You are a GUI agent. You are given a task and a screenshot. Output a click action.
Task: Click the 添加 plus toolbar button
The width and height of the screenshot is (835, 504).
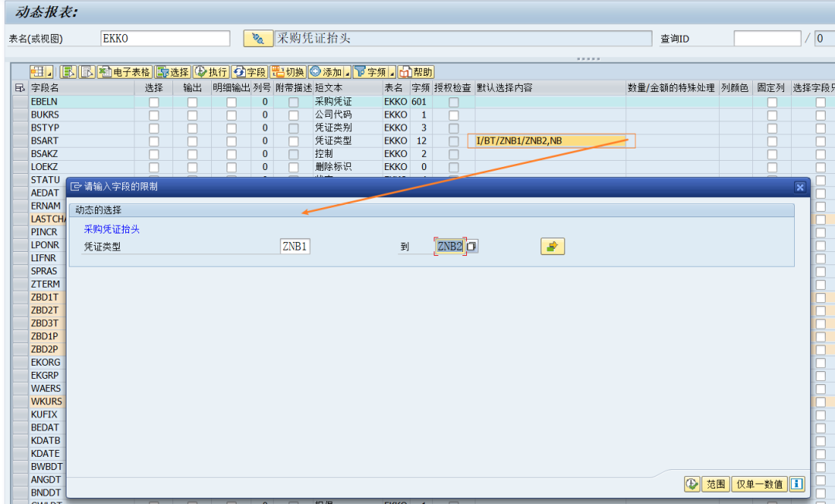point(326,72)
